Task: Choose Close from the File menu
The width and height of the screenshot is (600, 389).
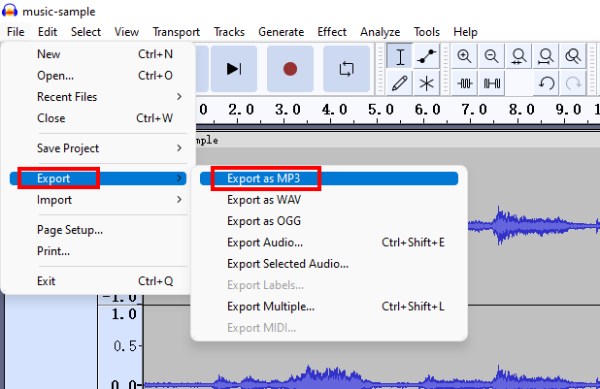Action: point(98,118)
